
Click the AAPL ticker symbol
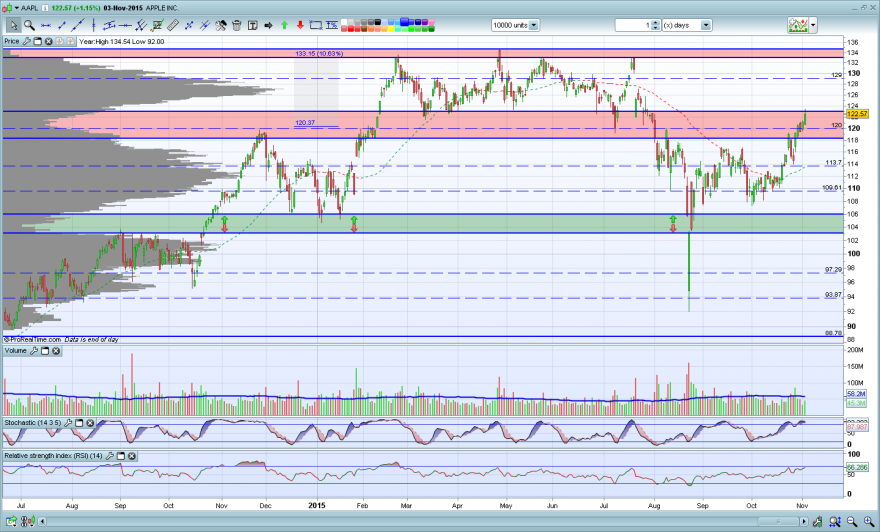point(29,8)
